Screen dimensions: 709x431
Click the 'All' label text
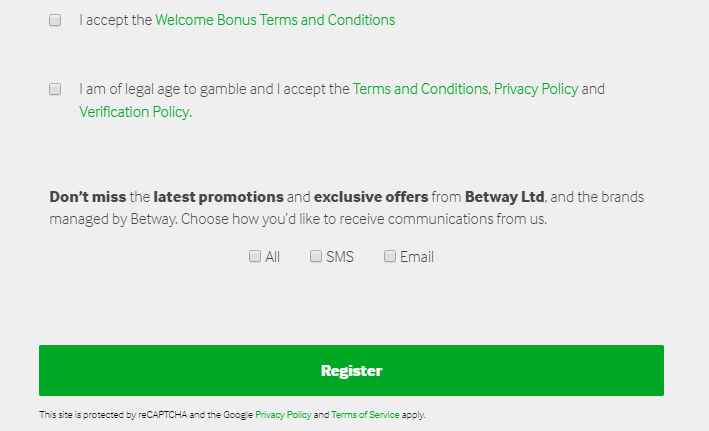coord(272,257)
